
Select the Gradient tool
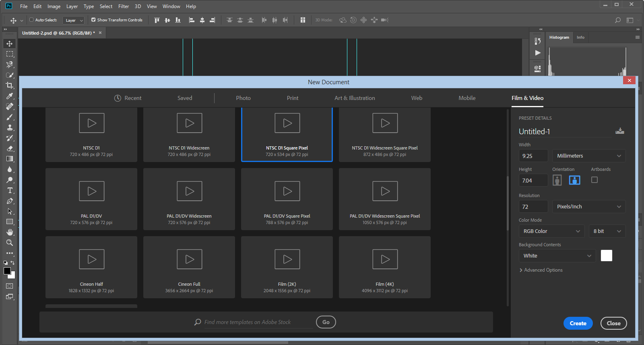[9, 159]
